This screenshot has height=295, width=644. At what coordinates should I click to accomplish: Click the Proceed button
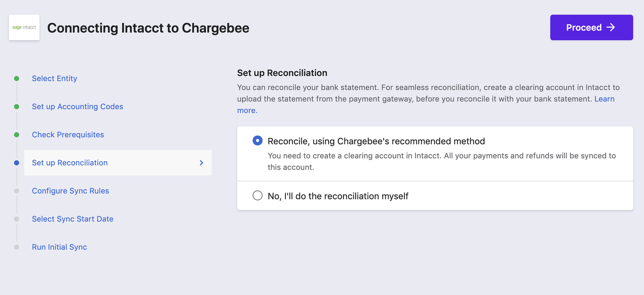tap(591, 27)
